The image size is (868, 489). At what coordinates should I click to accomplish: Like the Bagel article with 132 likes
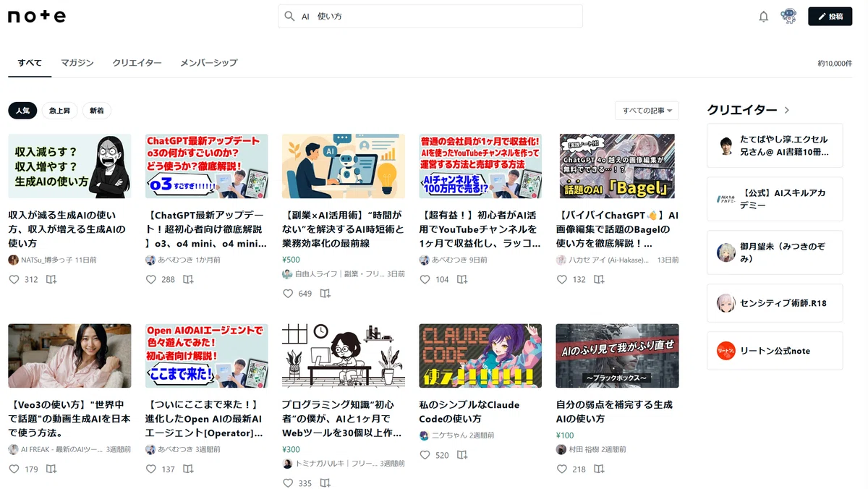coord(562,279)
